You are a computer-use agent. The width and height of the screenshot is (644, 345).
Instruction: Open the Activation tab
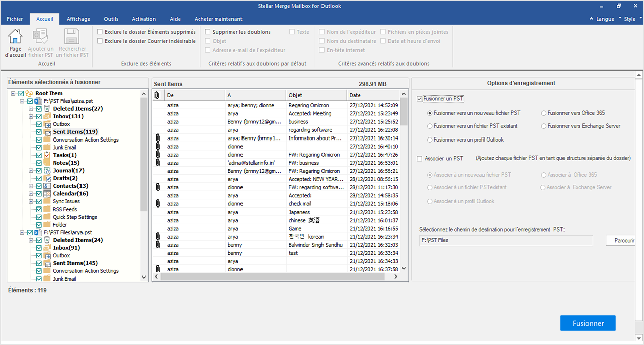[x=144, y=19]
